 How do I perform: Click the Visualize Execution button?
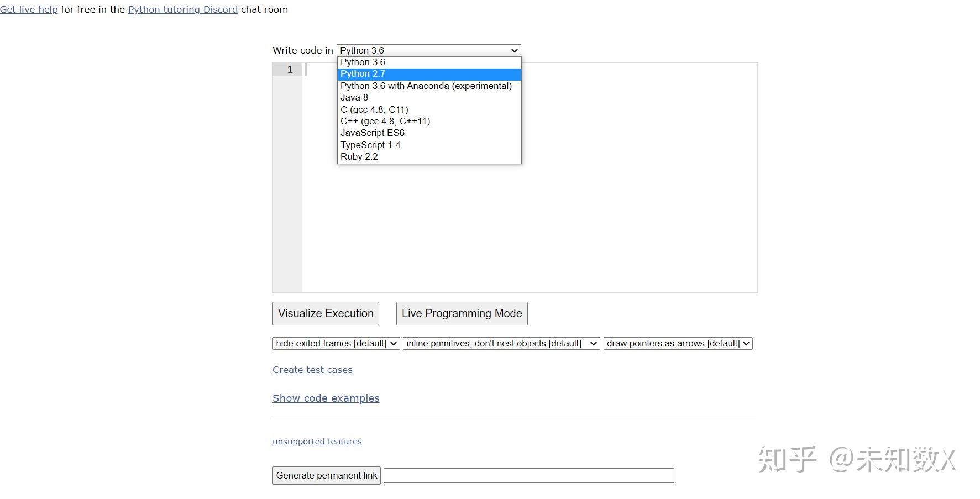326,313
